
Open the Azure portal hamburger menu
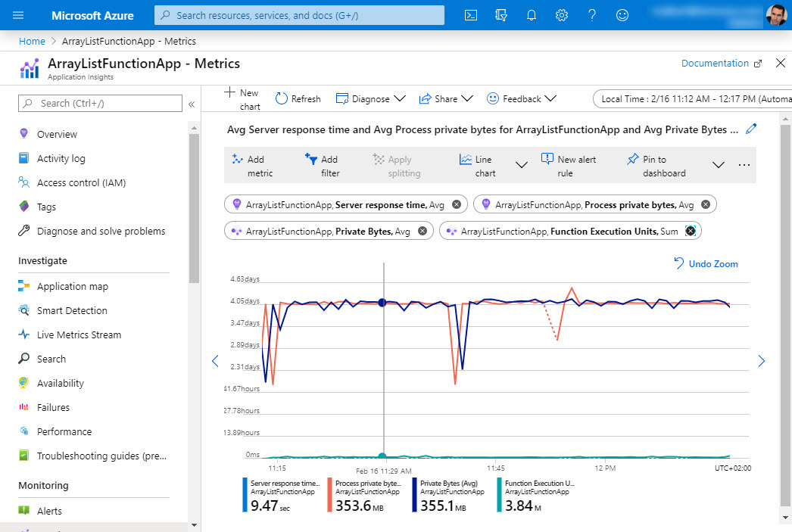[18, 15]
